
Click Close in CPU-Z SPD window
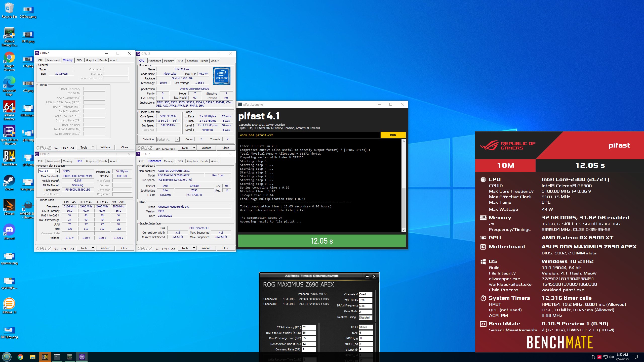(125, 248)
